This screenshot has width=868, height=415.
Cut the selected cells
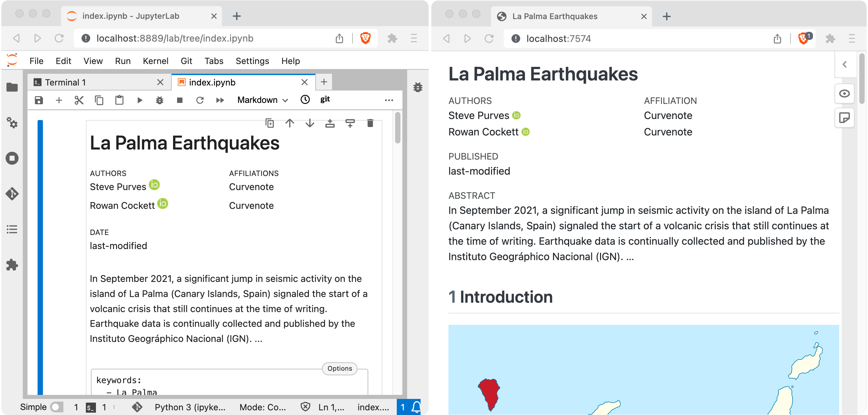[x=79, y=100]
